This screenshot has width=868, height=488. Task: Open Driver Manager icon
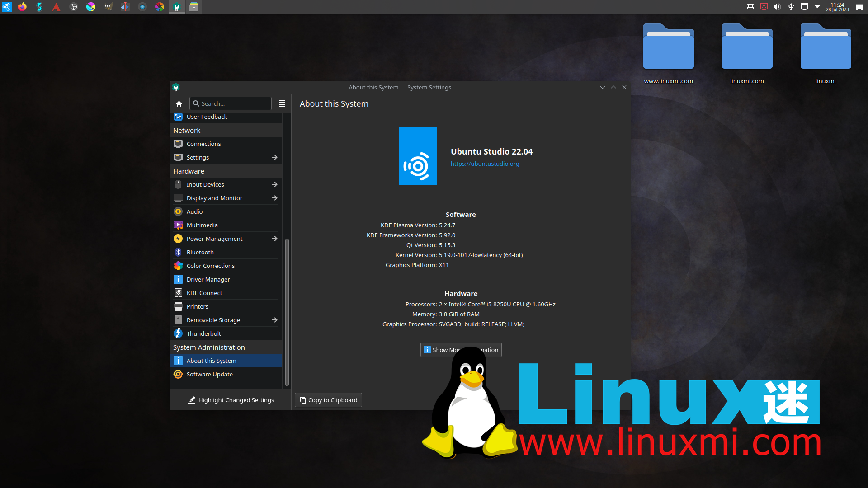click(178, 279)
